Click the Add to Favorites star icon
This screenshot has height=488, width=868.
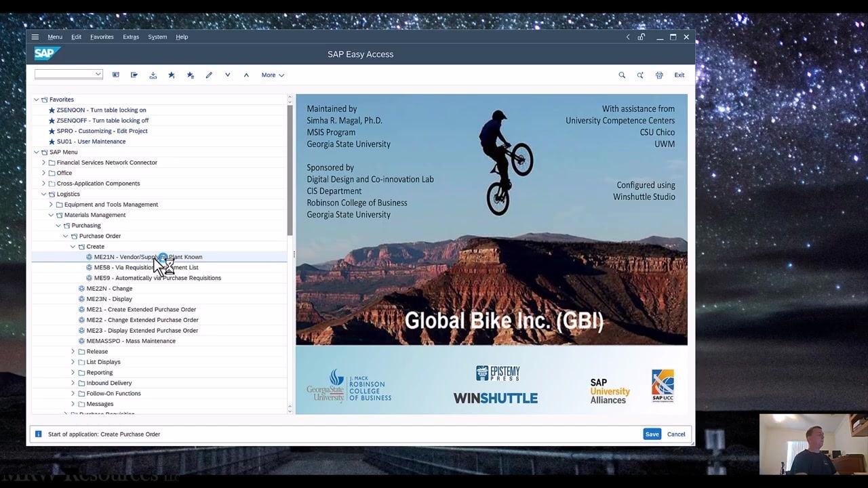point(172,75)
